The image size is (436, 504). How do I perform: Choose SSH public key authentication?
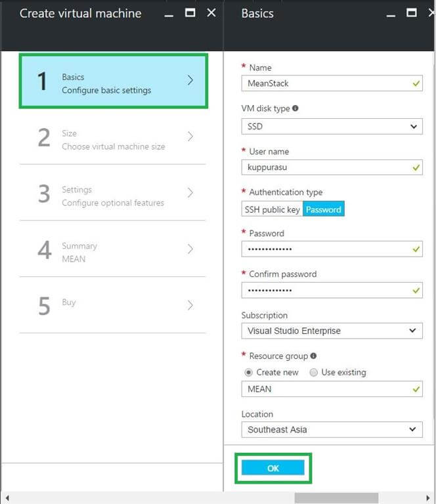pos(272,209)
